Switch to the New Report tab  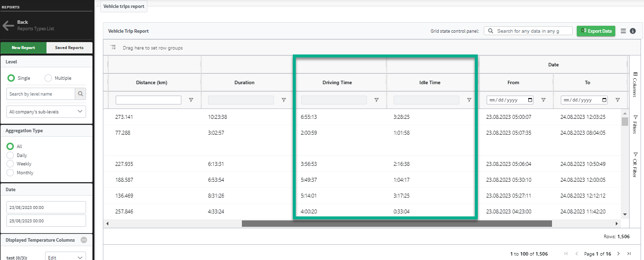(23, 48)
